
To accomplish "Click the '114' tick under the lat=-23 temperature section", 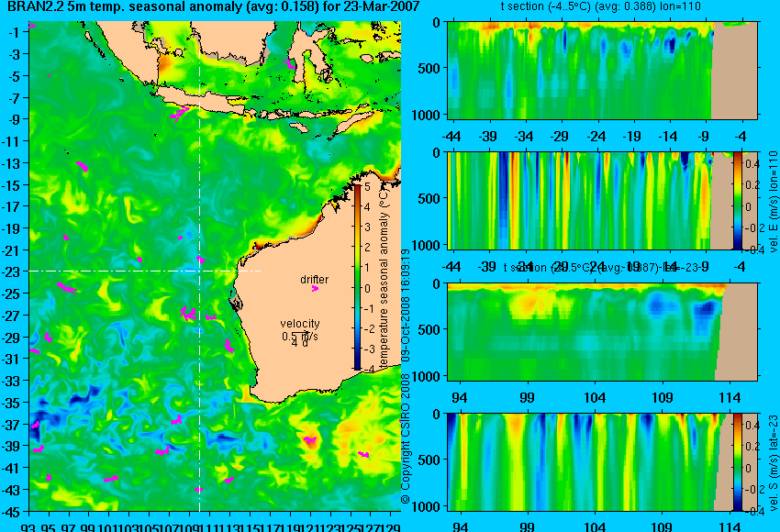I will [x=730, y=398].
